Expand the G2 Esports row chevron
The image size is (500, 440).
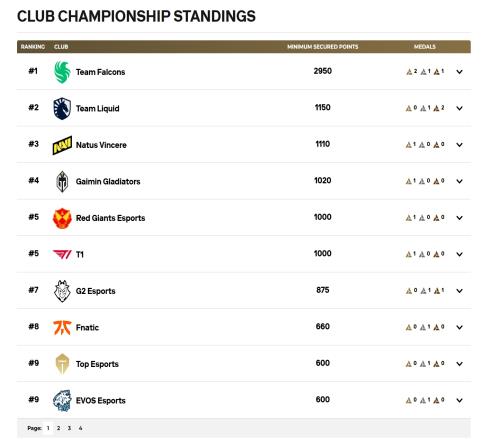click(x=459, y=291)
